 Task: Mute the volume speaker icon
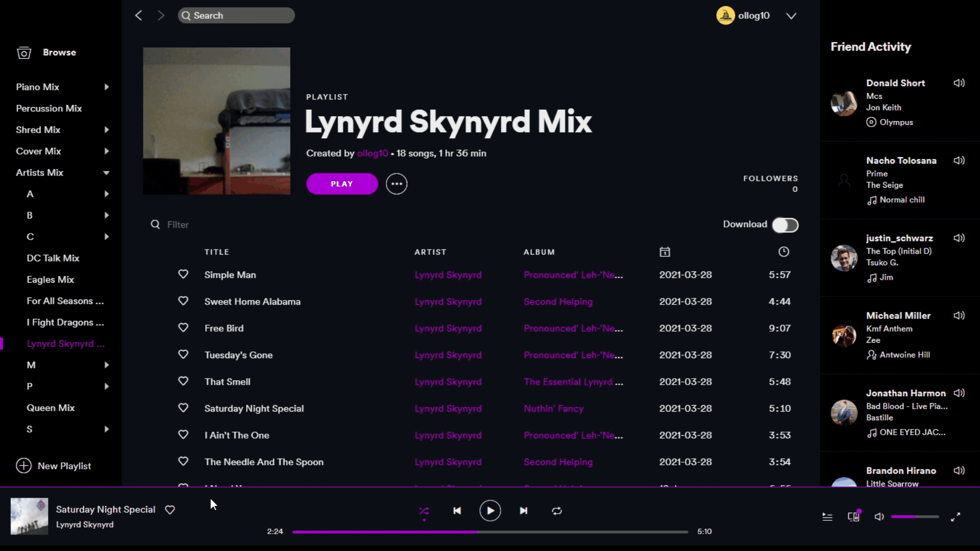click(x=879, y=517)
